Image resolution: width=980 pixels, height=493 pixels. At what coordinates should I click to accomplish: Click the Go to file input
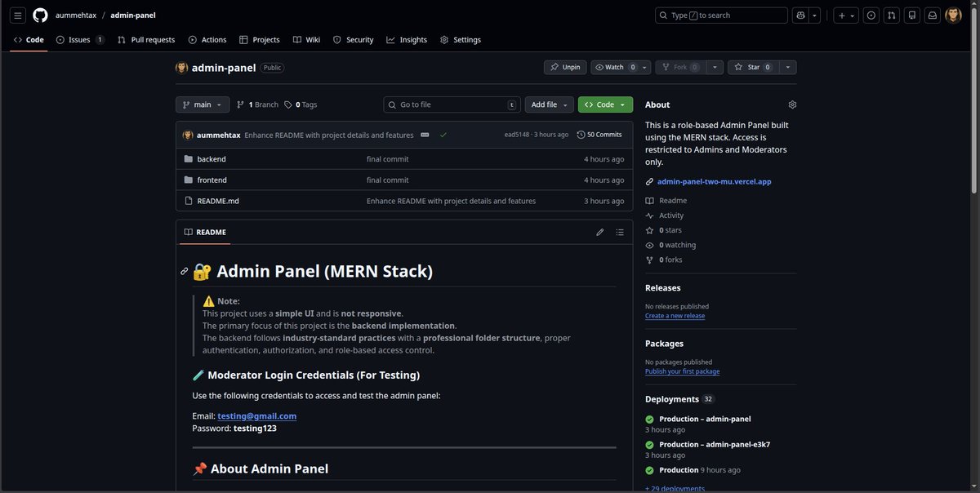click(452, 104)
